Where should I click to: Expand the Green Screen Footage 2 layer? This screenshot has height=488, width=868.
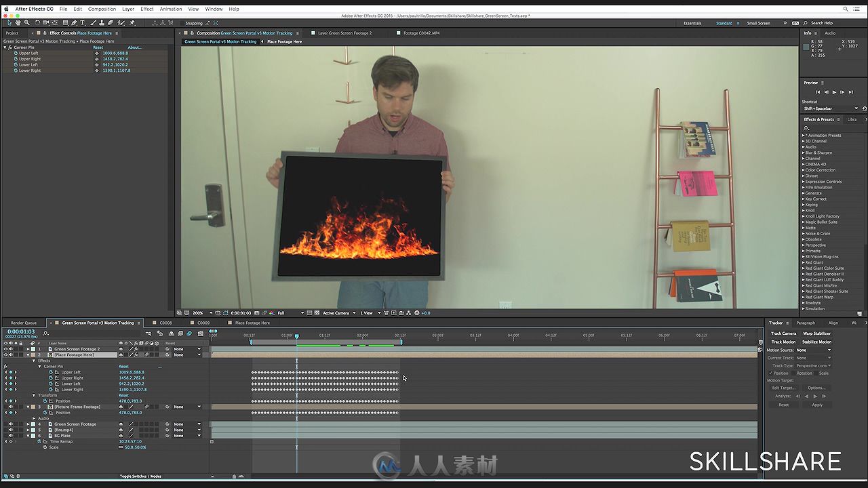click(x=28, y=349)
